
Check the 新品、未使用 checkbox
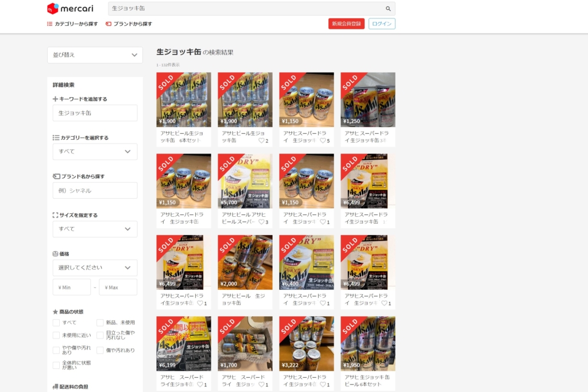100,322
